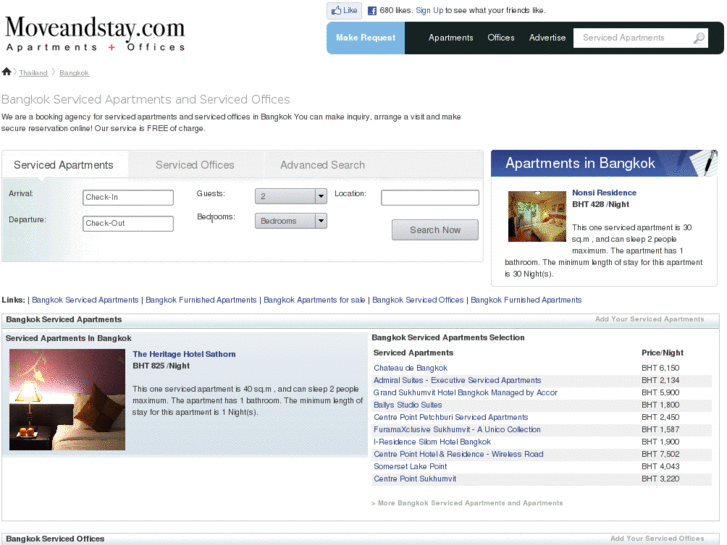
Task: Switch to Serviced Apartments tab
Action: [64, 165]
